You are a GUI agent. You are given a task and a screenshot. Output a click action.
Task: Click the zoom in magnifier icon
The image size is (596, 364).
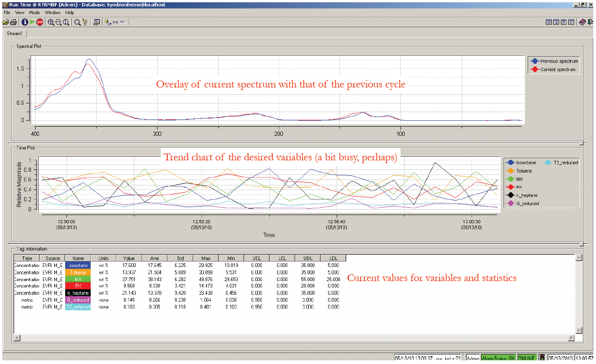point(51,22)
